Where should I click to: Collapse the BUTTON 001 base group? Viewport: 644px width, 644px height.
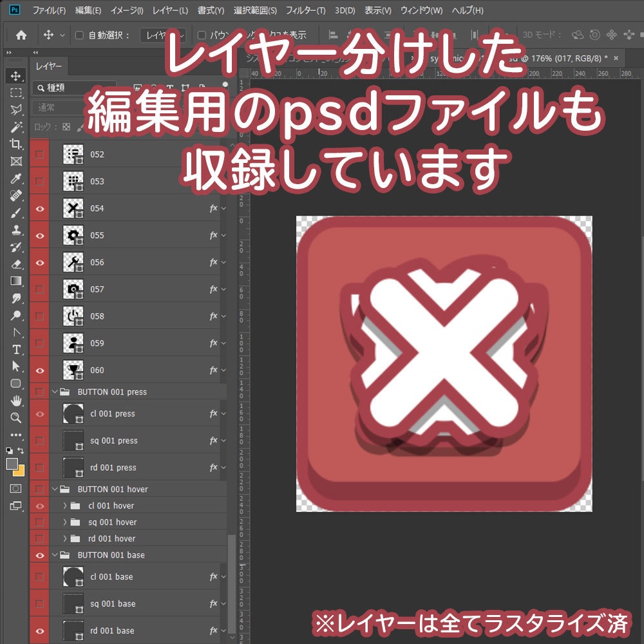pos(55,554)
